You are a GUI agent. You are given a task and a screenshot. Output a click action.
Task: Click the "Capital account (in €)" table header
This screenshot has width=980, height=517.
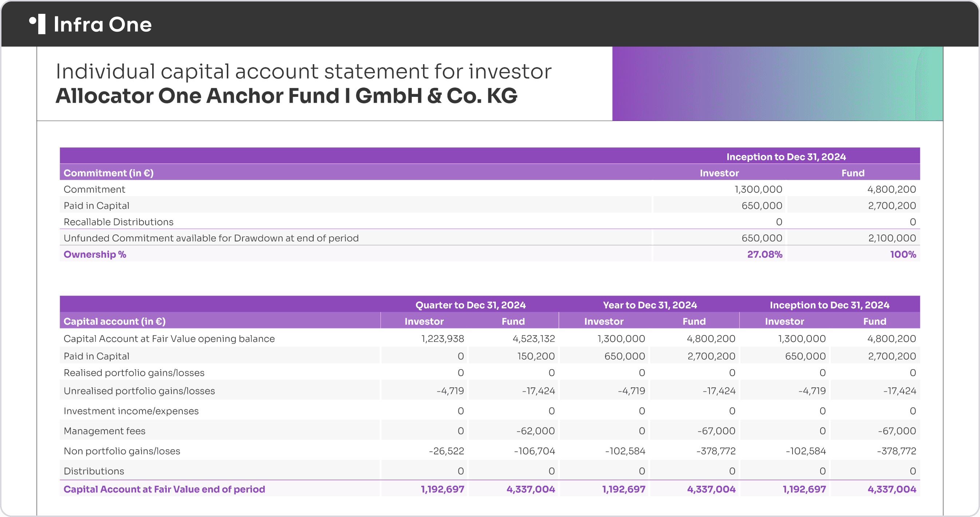pos(115,321)
